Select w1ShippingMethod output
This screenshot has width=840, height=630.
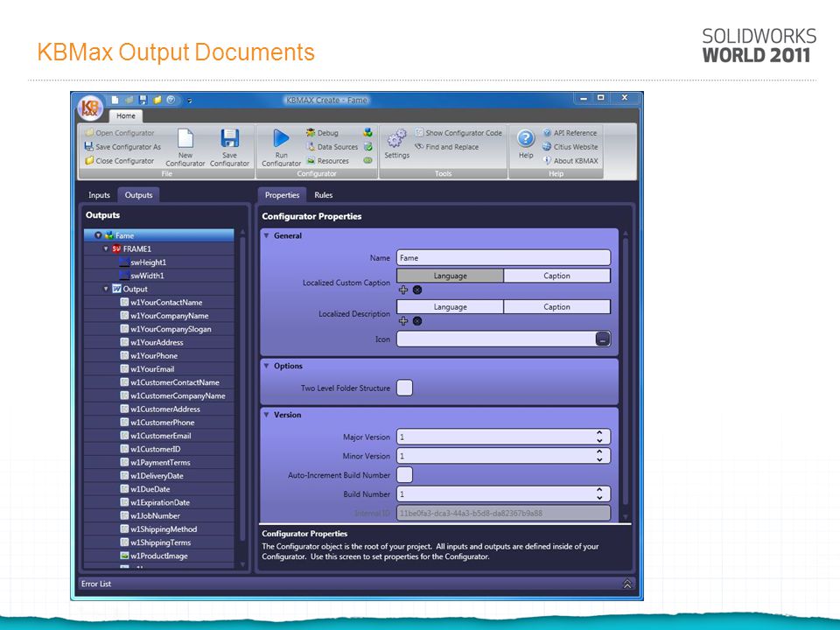click(164, 528)
